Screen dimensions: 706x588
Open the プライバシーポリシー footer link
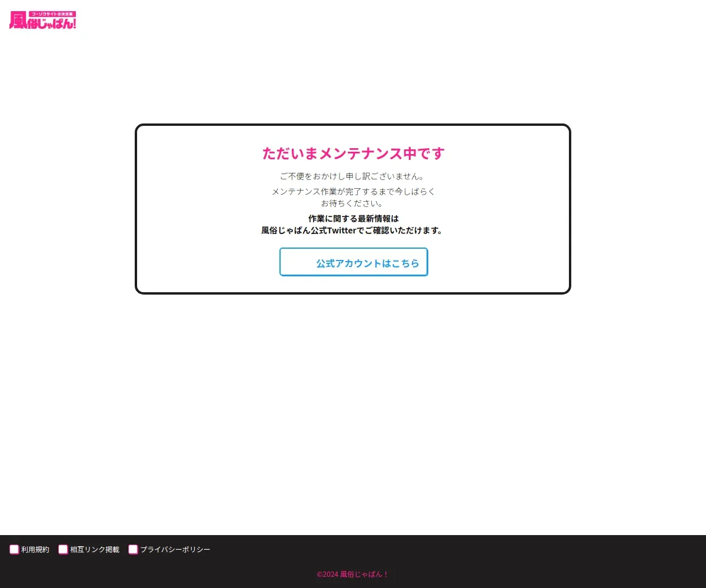tap(175, 550)
